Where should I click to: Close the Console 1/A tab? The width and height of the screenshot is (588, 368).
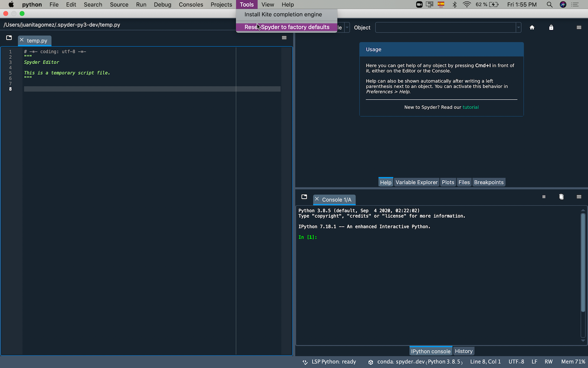point(317,199)
